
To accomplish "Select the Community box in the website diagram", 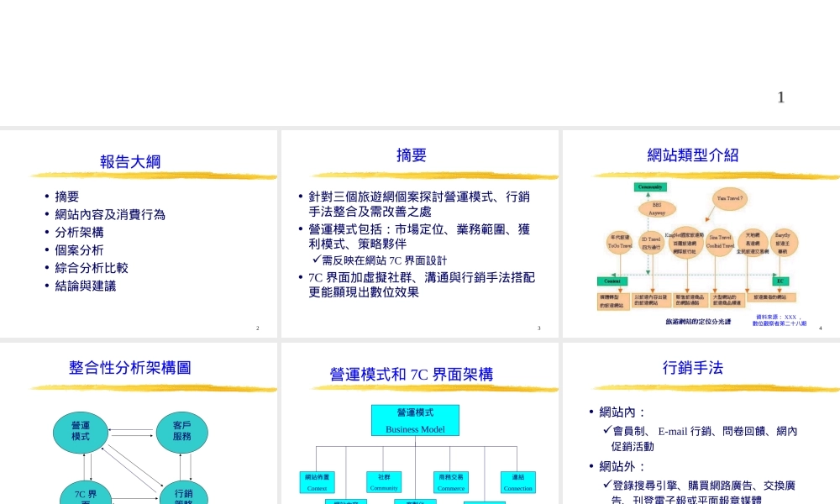I will tap(649, 187).
